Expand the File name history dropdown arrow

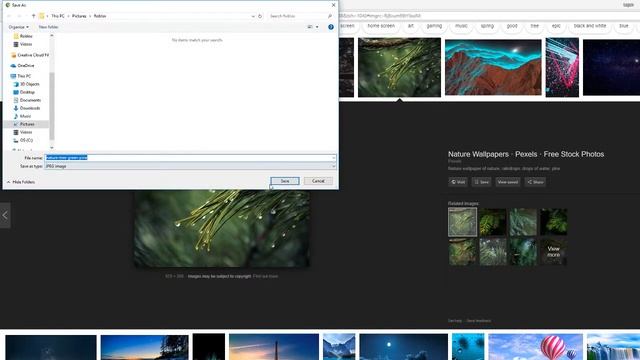[x=333, y=158]
